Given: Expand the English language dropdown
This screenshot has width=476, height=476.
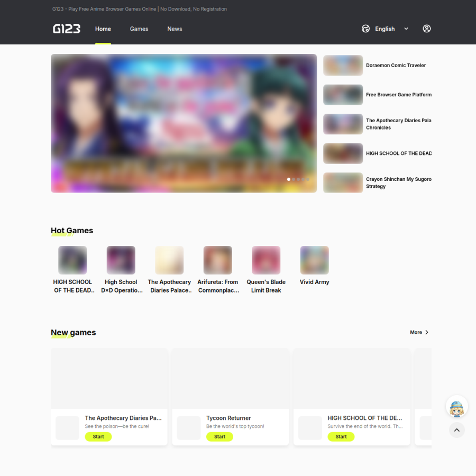Looking at the screenshot, I should (406, 29).
